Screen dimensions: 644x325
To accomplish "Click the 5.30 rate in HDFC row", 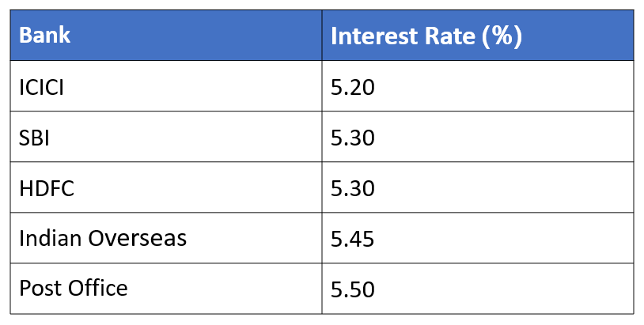I will click(x=352, y=188).
